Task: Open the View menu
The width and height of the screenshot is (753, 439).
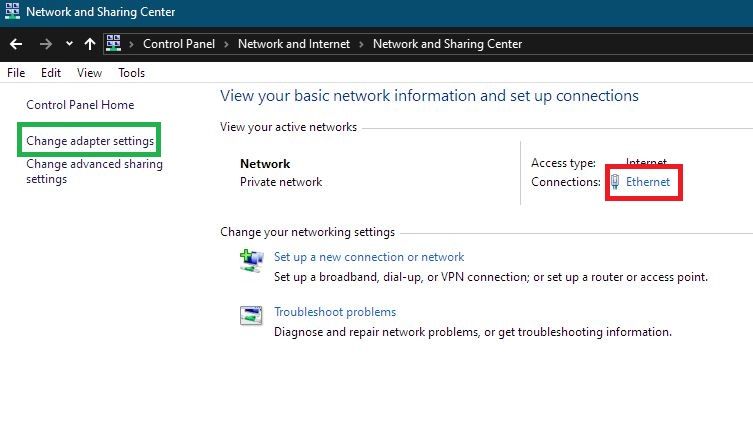Action: (89, 73)
